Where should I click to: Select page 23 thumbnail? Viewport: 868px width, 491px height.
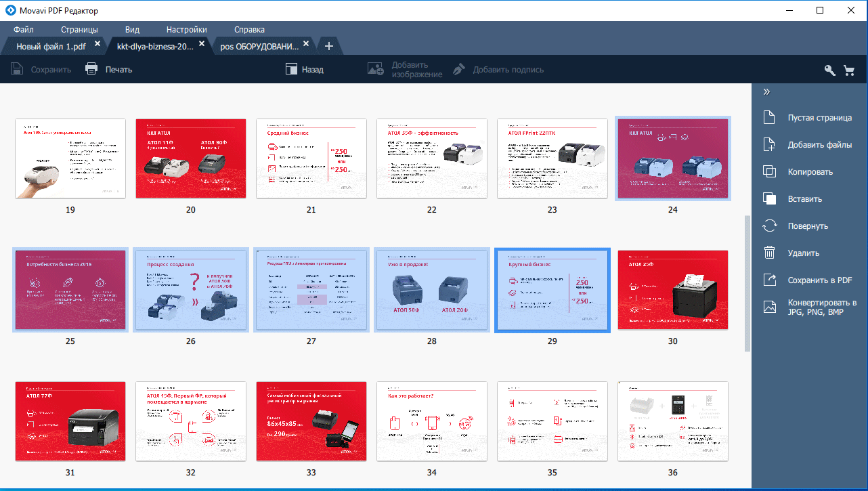(552, 158)
